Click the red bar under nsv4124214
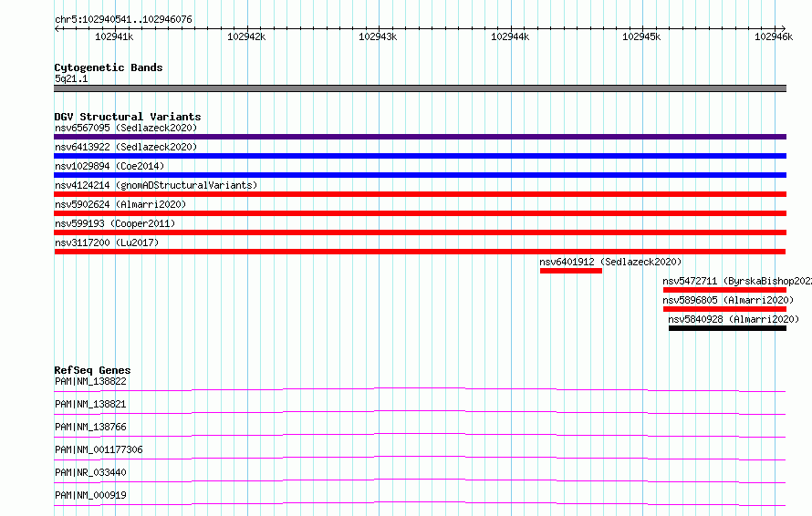The height and width of the screenshot is (516, 812). [x=420, y=194]
